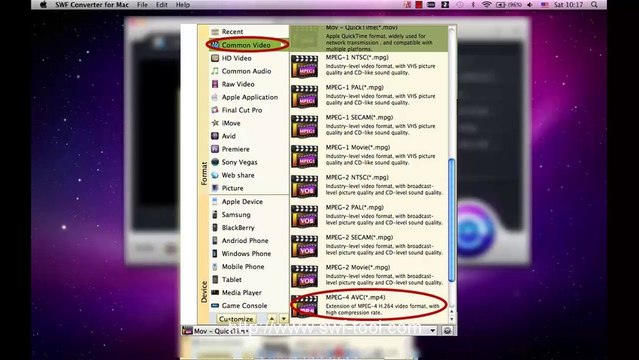Pick MPEG-2 Movie VOB thumbnail
The width and height of the screenshot is (639, 360).
304,276
